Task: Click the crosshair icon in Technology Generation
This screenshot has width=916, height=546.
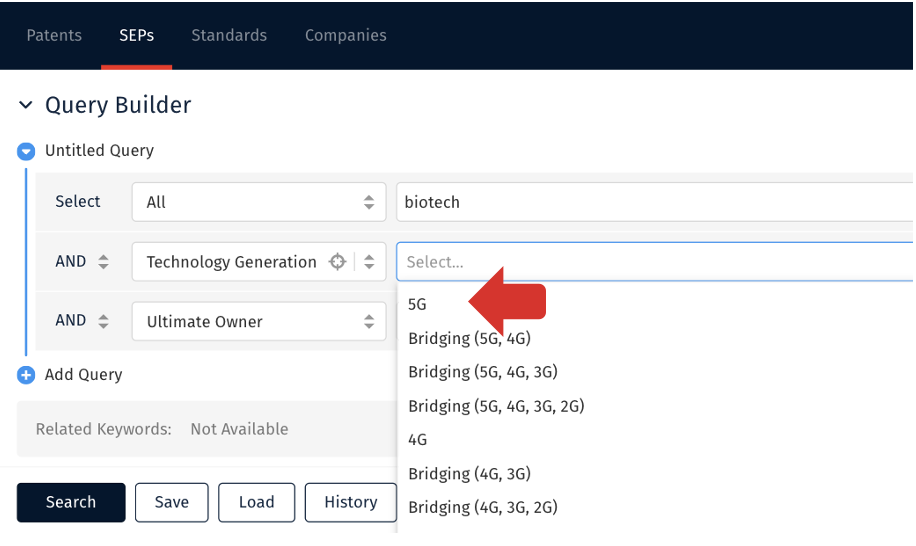Action: tap(338, 262)
